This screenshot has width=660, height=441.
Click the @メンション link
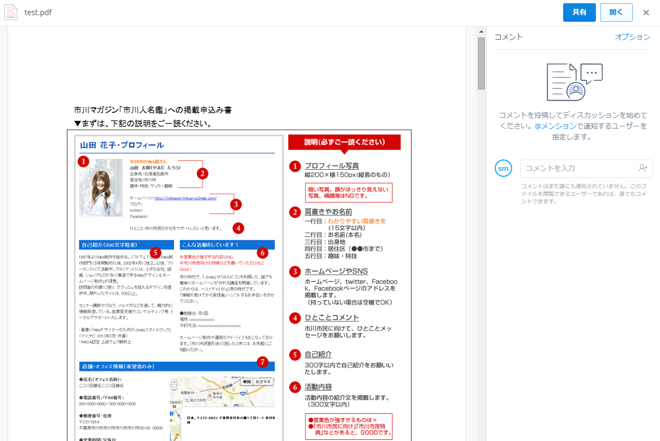coord(555,126)
